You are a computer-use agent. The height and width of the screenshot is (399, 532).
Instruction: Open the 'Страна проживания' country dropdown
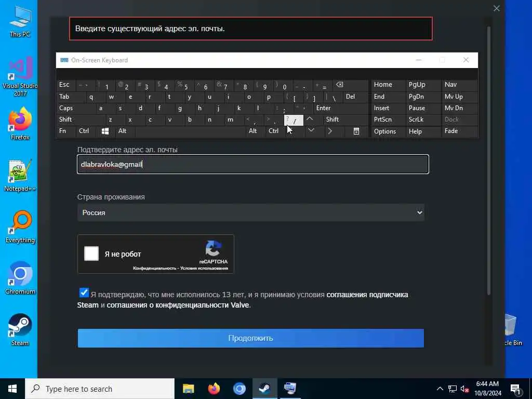[251, 212]
